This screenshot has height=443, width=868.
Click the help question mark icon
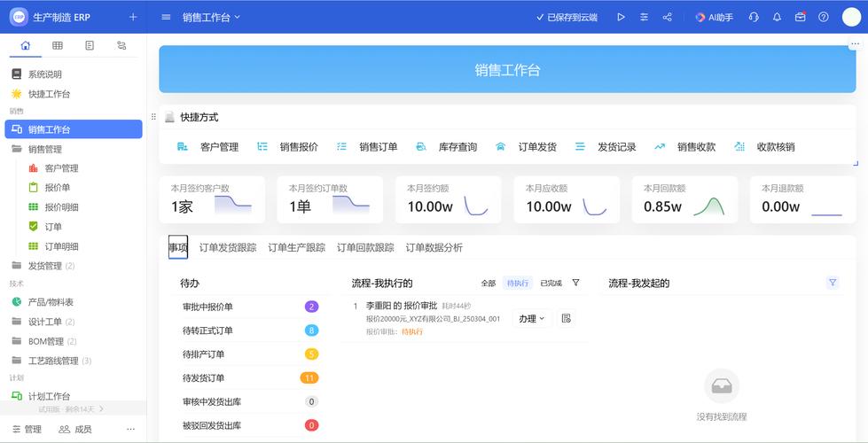824,17
